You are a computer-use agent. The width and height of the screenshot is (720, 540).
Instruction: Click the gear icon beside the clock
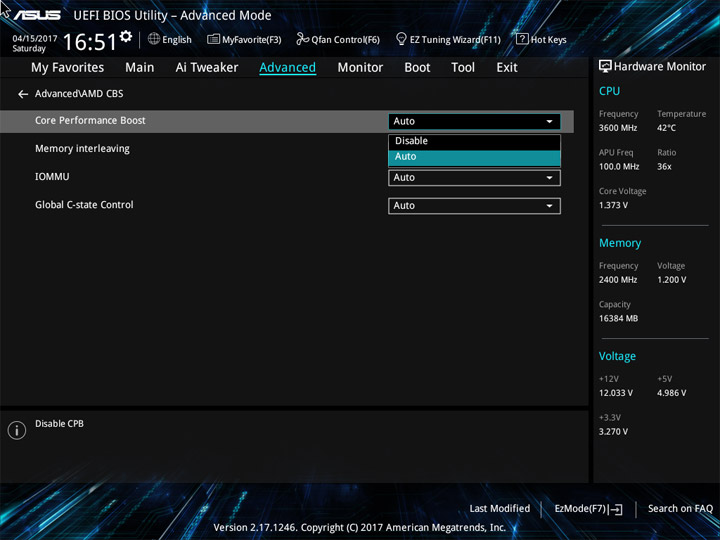click(126, 36)
